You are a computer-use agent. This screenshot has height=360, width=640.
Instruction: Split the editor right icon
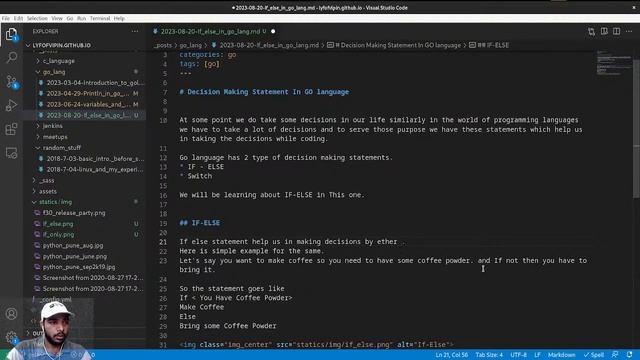616,31
